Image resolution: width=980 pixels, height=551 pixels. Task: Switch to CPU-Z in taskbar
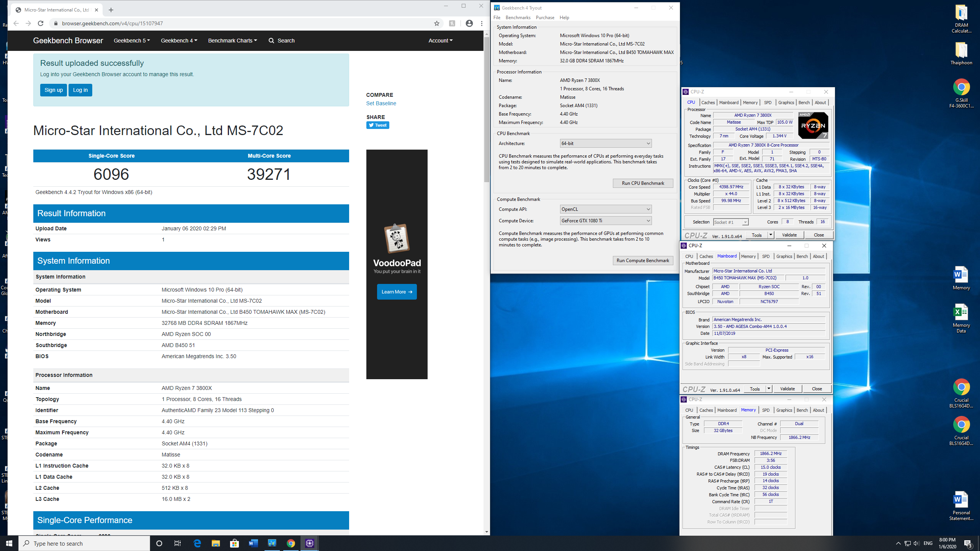click(310, 543)
